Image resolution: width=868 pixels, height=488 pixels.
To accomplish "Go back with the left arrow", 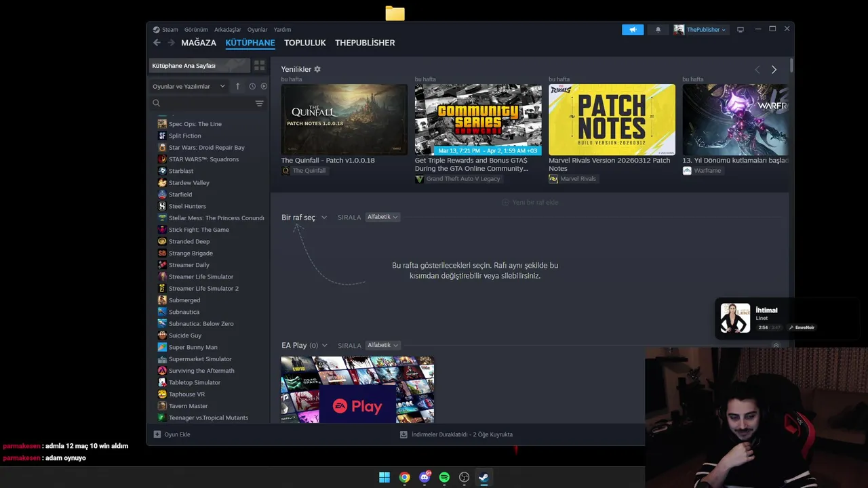I will 157,43.
